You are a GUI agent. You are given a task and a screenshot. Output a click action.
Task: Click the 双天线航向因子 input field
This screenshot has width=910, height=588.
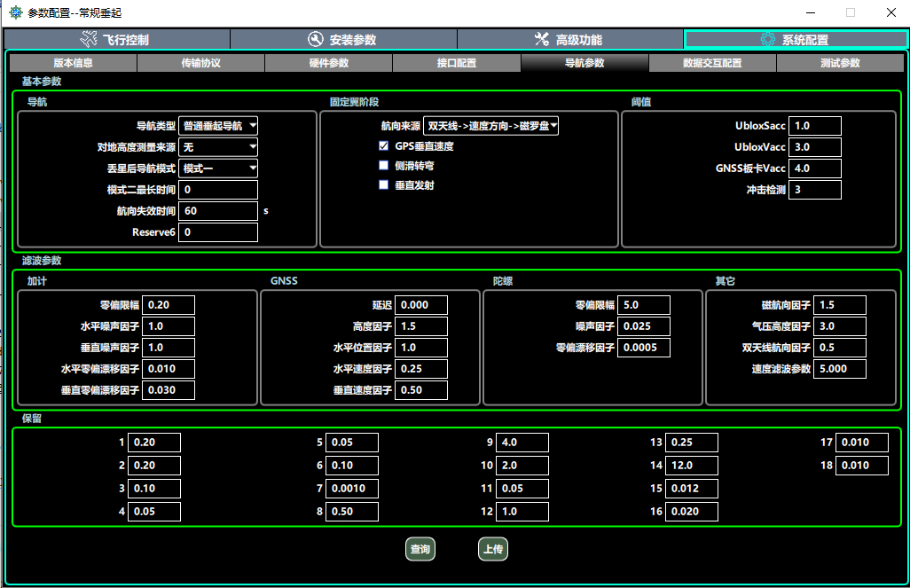click(x=840, y=347)
